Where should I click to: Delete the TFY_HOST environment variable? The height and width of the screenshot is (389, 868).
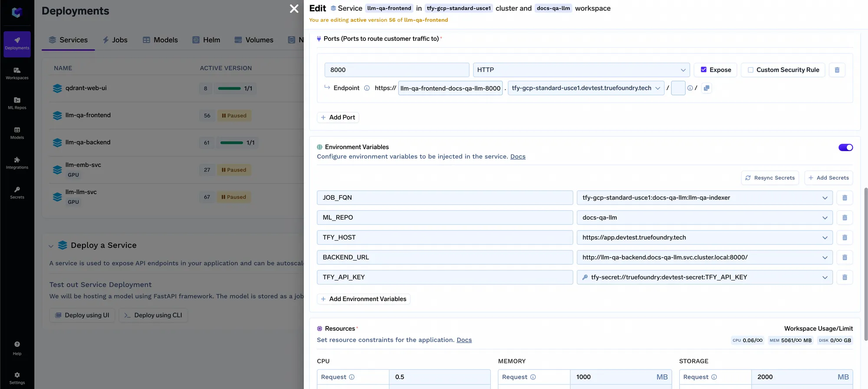(x=845, y=237)
